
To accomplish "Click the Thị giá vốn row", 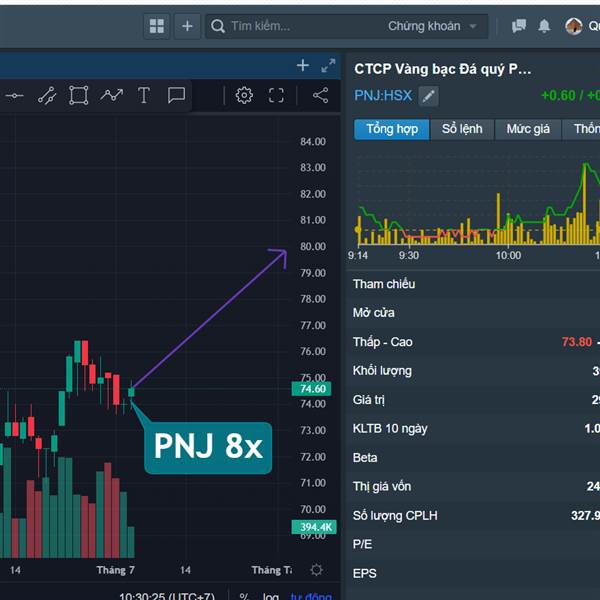I will point(474,486).
